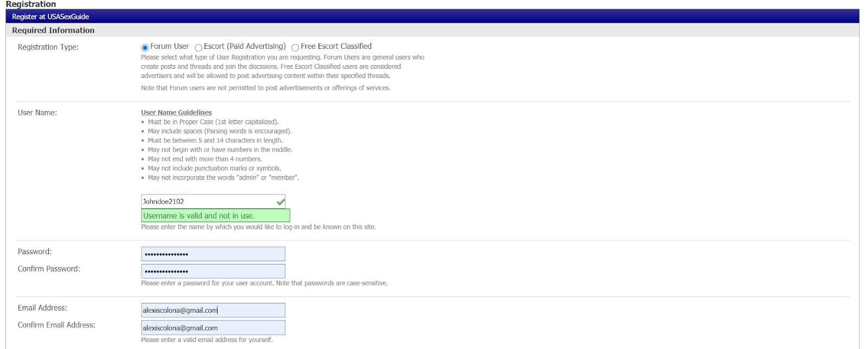Click 'Please enter the name by which' hint
This screenshot has width=868, height=349.
coord(258,227)
